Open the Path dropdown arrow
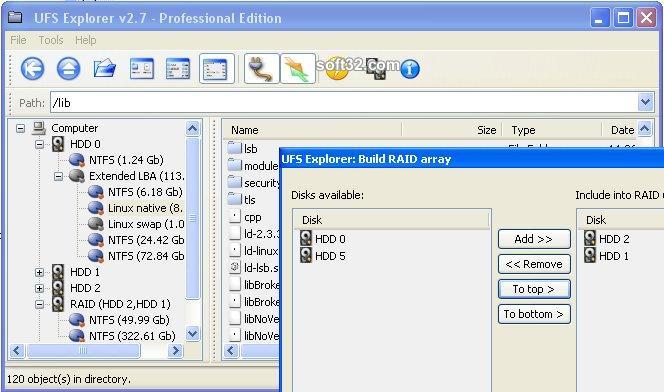 click(645, 102)
